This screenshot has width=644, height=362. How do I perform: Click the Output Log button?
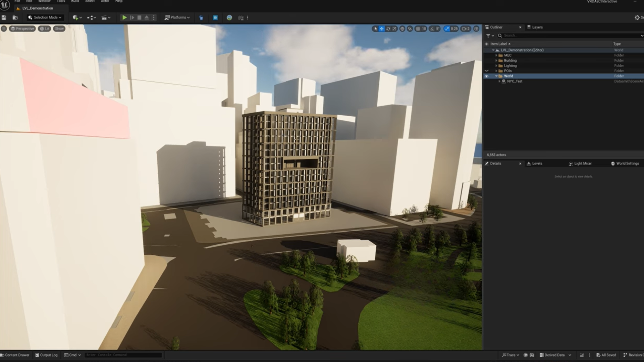[x=47, y=355]
